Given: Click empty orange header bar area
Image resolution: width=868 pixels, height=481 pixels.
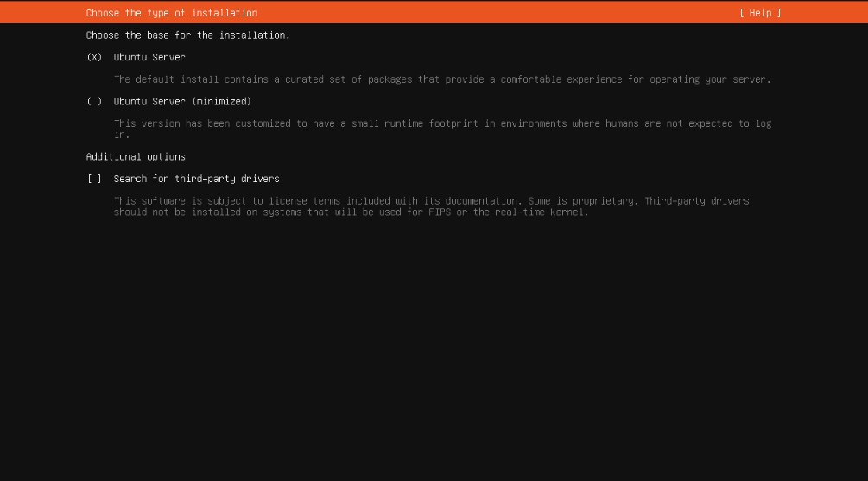Looking at the screenshot, I should pyautogui.click(x=501, y=13).
